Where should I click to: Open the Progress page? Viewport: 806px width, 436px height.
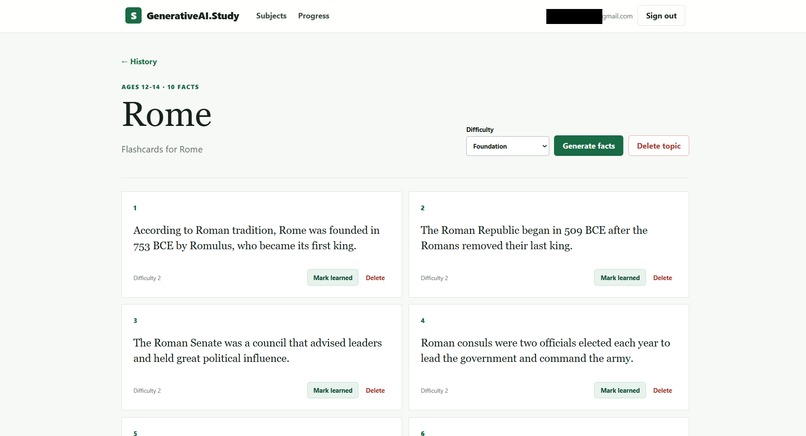[314, 16]
